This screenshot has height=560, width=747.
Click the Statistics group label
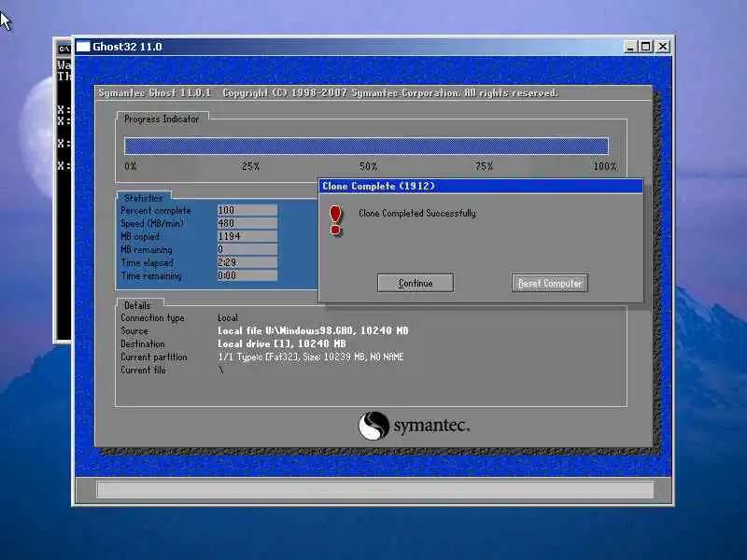coord(144,198)
